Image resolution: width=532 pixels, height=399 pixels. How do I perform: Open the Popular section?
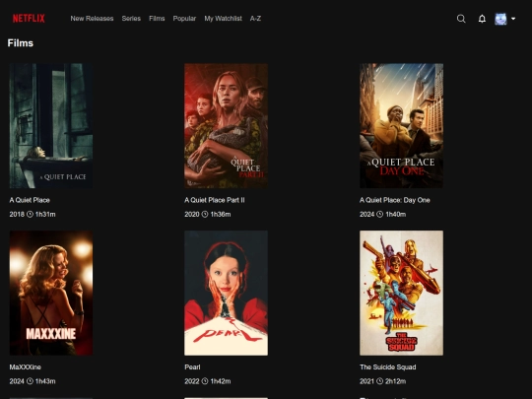click(x=184, y=19)
